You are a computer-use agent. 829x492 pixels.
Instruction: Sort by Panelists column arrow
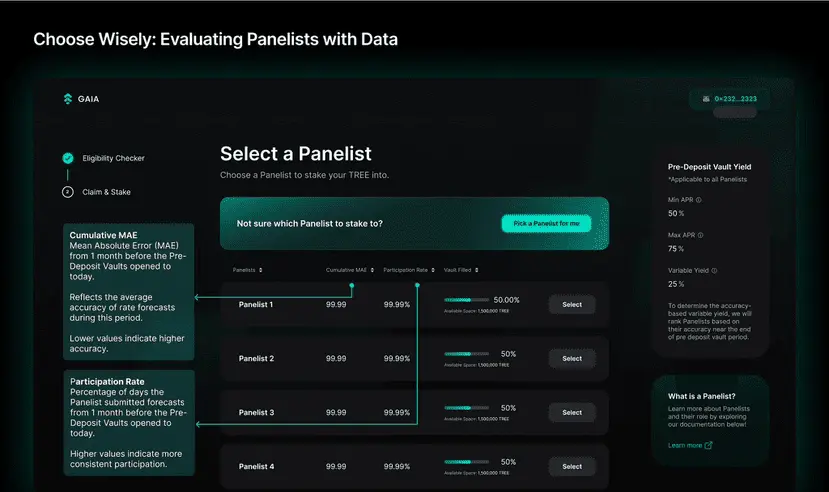pyautogui.click(x=261, y=270)
